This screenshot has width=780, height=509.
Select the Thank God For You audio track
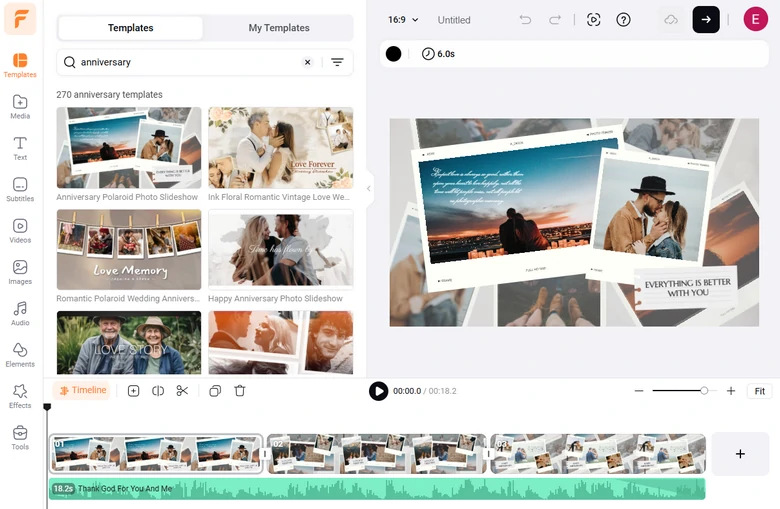pos(377,489)
